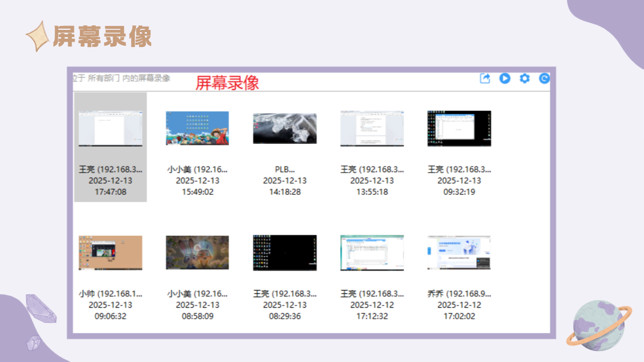Open 小小美 recording from 15:49:02
Image resolution: width=644 pixels, height=362 pixels.
point(198,147)
